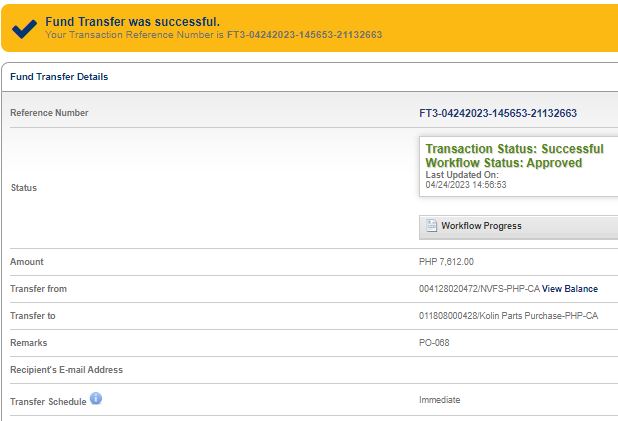Click the Workflow Progress document icon
Viewport: 618px width, 421px height.
[x=431, y=226]
